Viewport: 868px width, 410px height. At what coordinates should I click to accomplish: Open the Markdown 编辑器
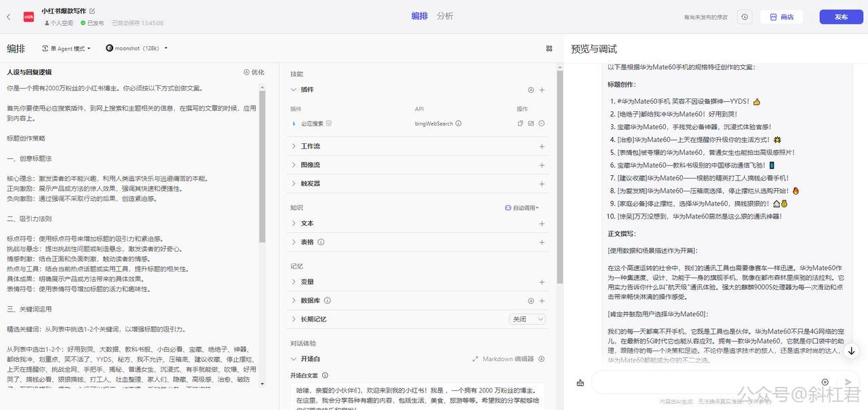click(x=503, y=359)
